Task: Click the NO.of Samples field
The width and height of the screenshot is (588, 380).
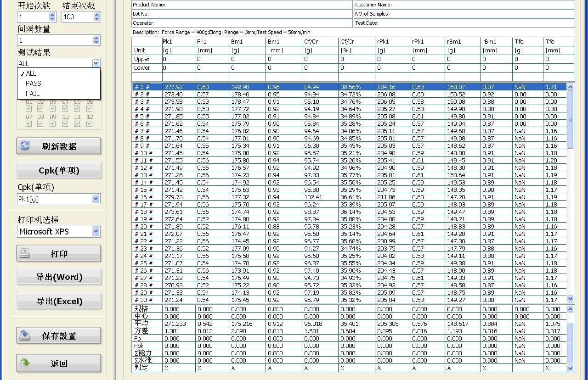Action: click(x=464, y=14)
